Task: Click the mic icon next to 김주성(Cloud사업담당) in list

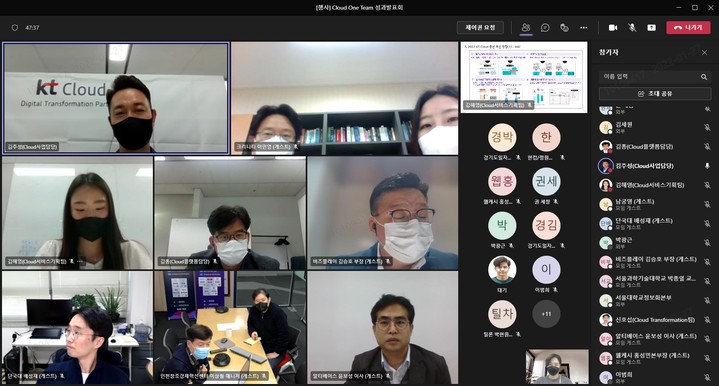Action: [x=707, y=165]
